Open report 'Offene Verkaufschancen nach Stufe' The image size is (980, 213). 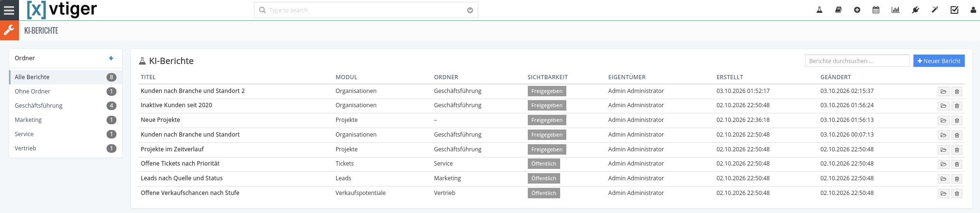(x=190, y=193)
